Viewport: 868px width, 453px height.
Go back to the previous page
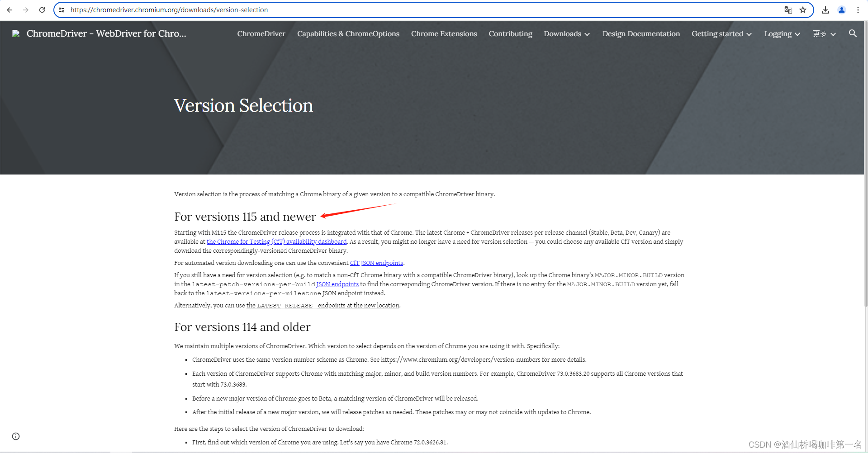coord(9,10)
